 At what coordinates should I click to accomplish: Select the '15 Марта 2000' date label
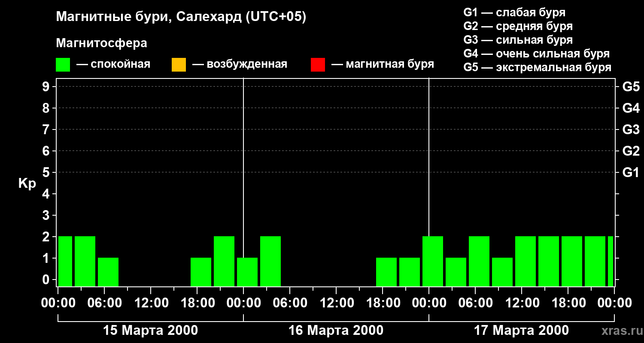pos(151,331)
